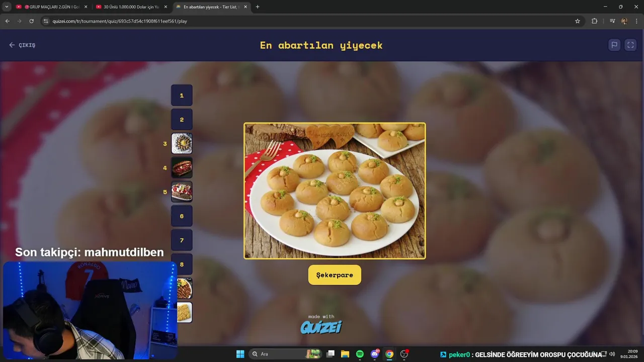The height and width of the screenshot is (362, 644).
Task: Close the 30 Ünlü tab
Action: click(x=165, y=7)
